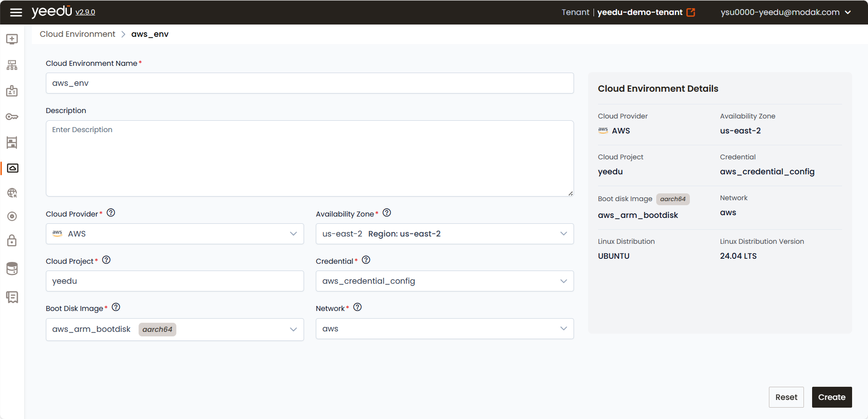Click aws_credential_config in details panel
The height and width of the screenshot is (419, 868).
767,172
